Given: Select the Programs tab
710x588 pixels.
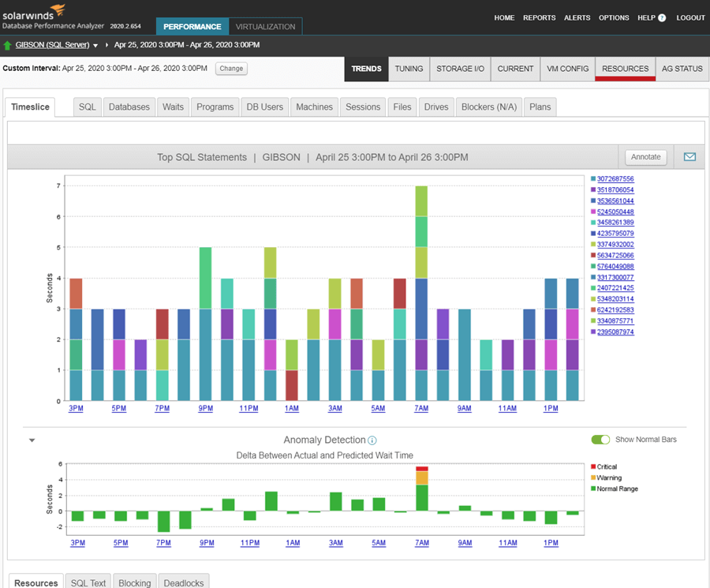Looking at the screenshot, I should coord(215,107).
